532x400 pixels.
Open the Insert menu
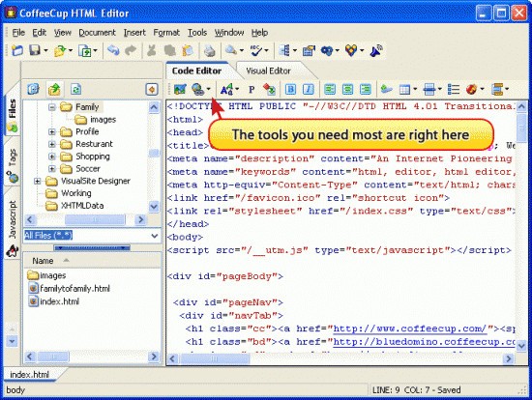click(x=134, y=33)
